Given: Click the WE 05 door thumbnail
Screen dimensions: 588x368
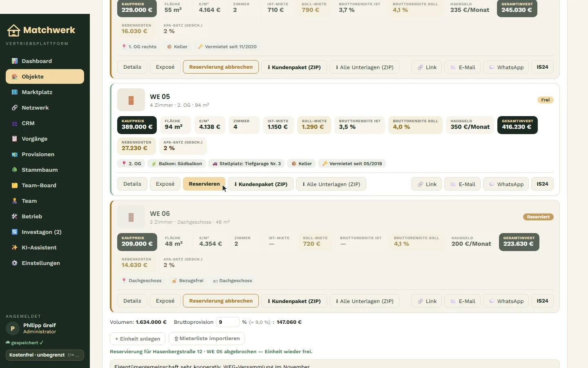Looking at the screenshot, I should tap(131, 100).
